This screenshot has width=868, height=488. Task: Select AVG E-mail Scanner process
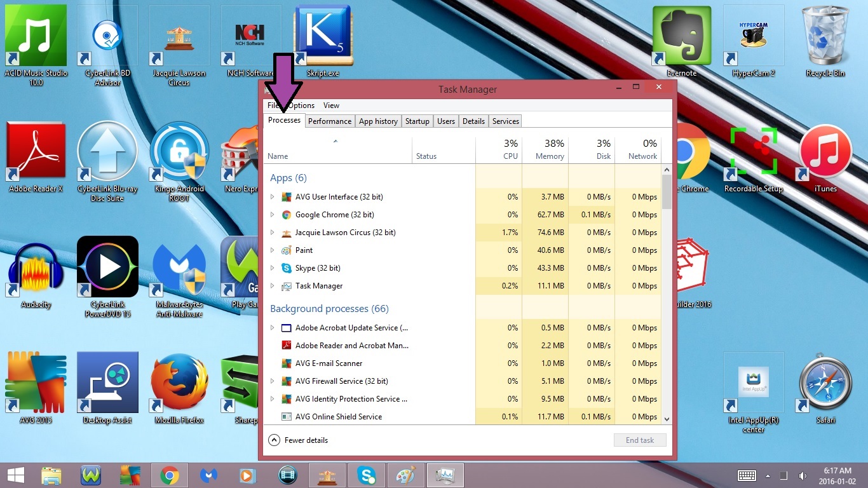click(463, 363)
